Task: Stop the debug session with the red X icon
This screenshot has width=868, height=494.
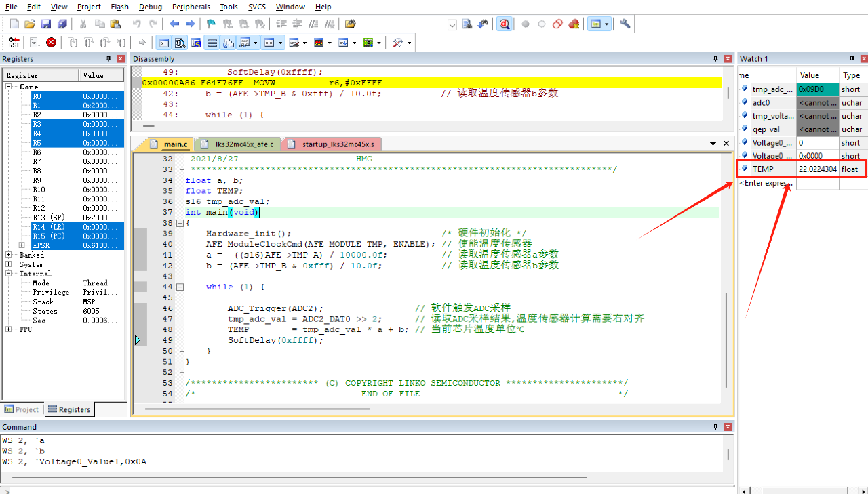Action: [x=51, y=42]
